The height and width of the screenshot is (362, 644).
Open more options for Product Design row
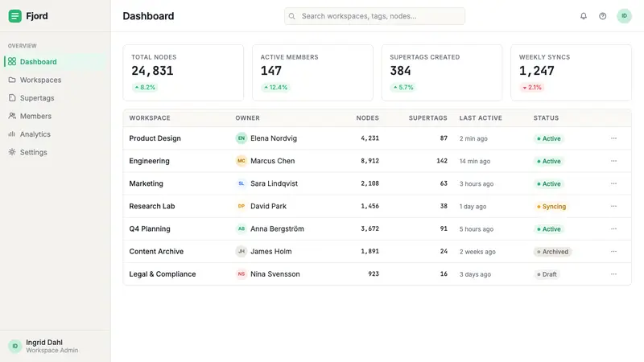(613, 138)
